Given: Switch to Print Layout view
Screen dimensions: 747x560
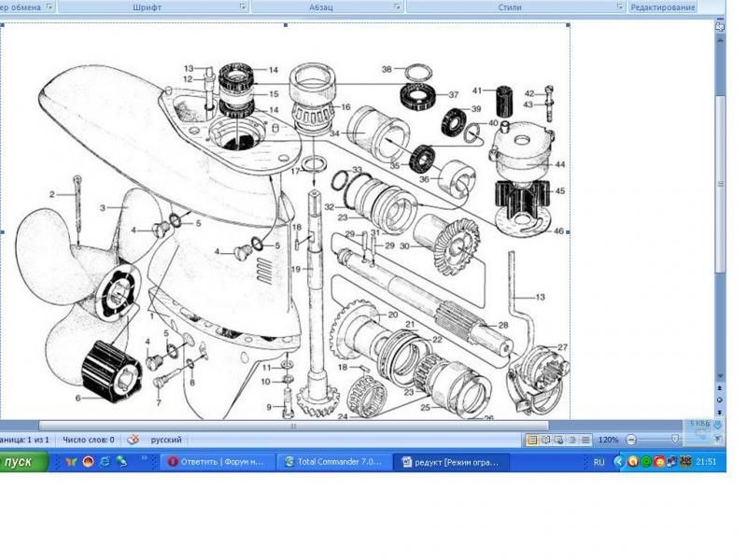Looking at the screenshot, I should [x=532, y=440].
